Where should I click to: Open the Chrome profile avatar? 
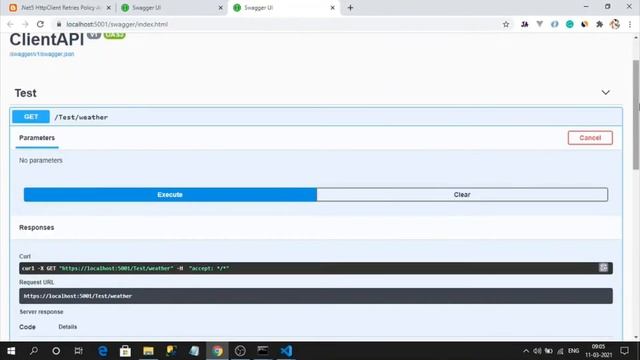tap(615, 24)
